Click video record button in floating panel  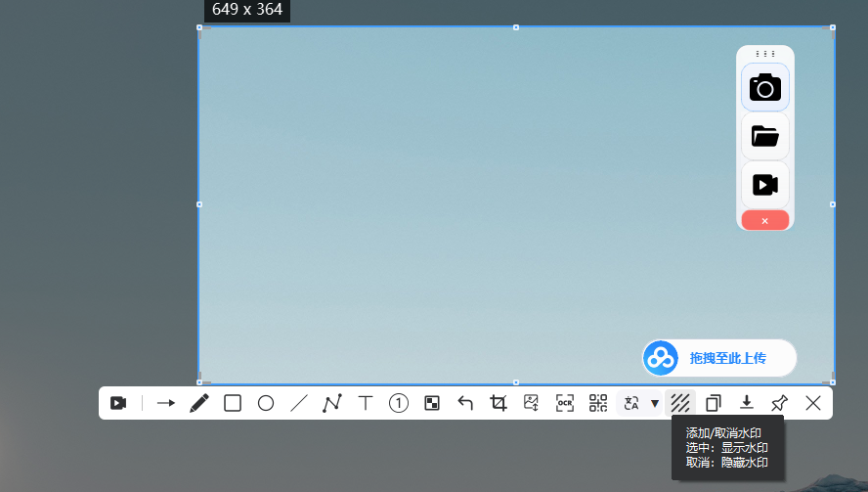[x=765, y=185]
